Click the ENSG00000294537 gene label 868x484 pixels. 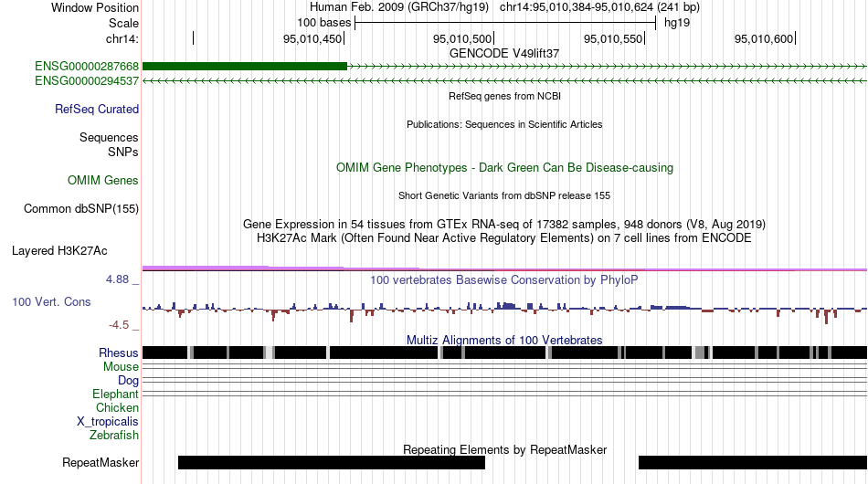(x=87, y=80)
